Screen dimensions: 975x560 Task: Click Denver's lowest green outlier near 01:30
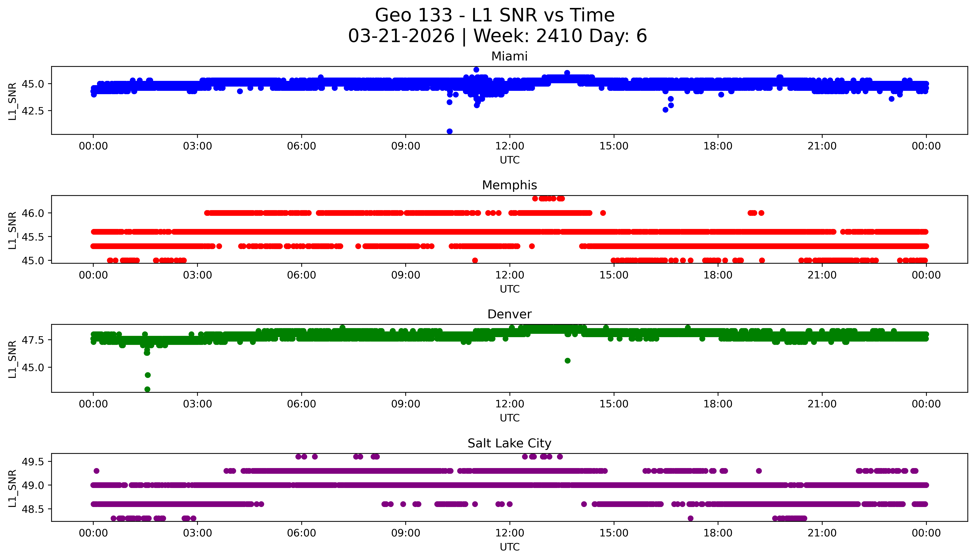click(147, 389)
